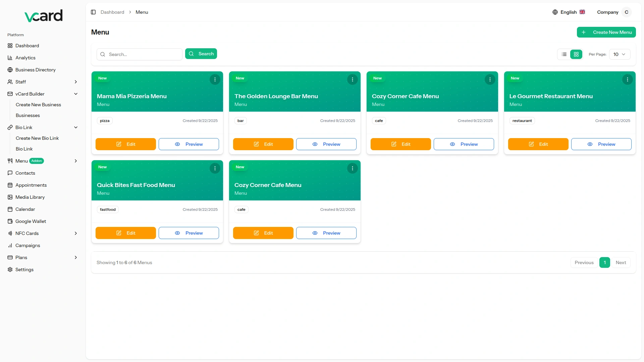Image resolution: width=644 pixels, height=362 pixels.
Task: Edit the Cozy Corner Cafe Menu in first row
Action: (400, 144)
